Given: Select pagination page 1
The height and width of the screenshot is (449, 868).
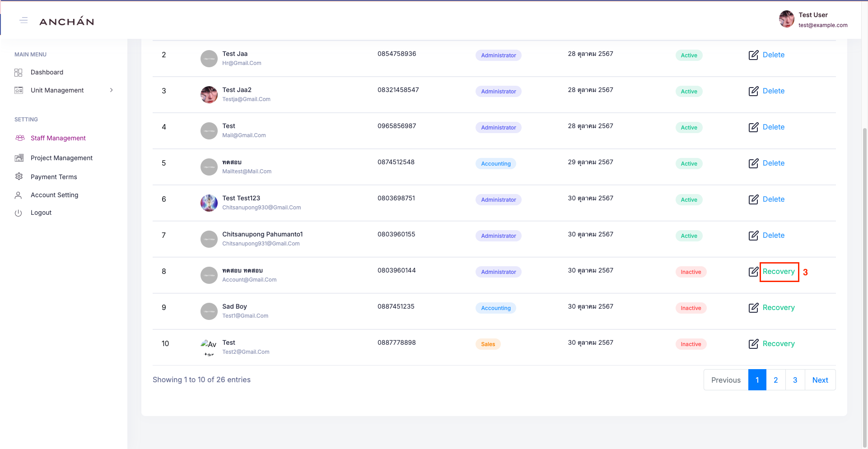Looking at the screenshot, I should pyautogui.click(x=757, y=380).
